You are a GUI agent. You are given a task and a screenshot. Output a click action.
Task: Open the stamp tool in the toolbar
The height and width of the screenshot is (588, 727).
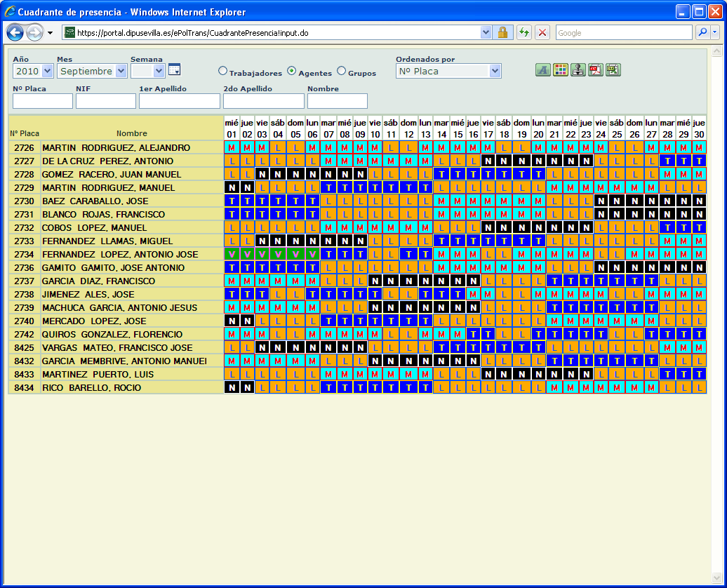[578, 69]
